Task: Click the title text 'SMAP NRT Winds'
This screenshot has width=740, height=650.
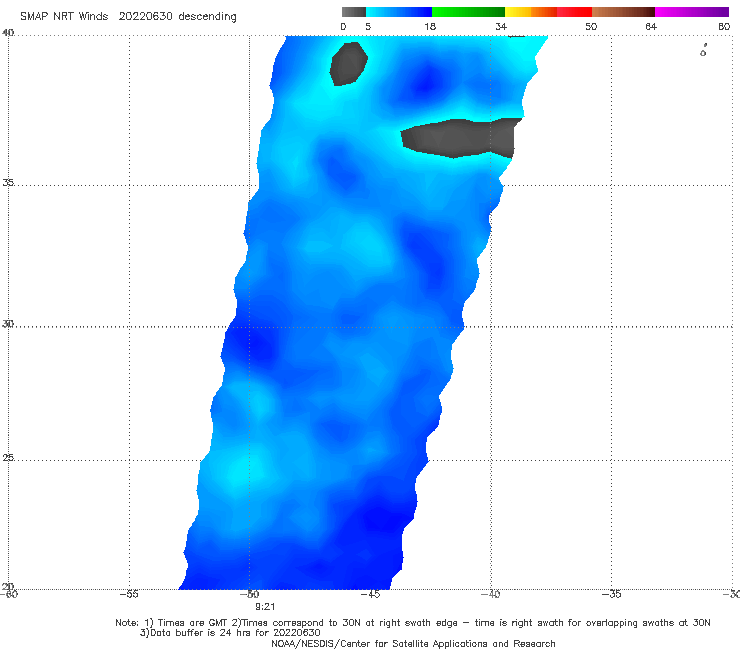Action: pyautogui.click(x=64, y=17)
